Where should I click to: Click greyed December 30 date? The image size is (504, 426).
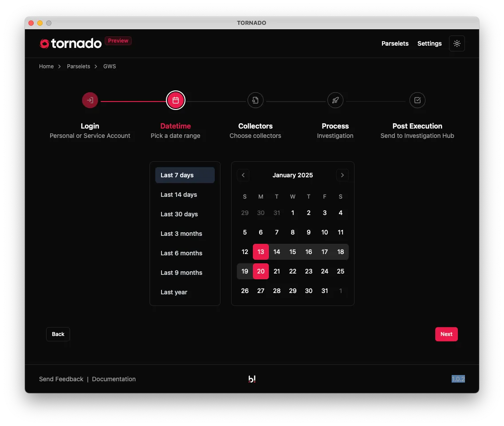[x=261, y=213]
